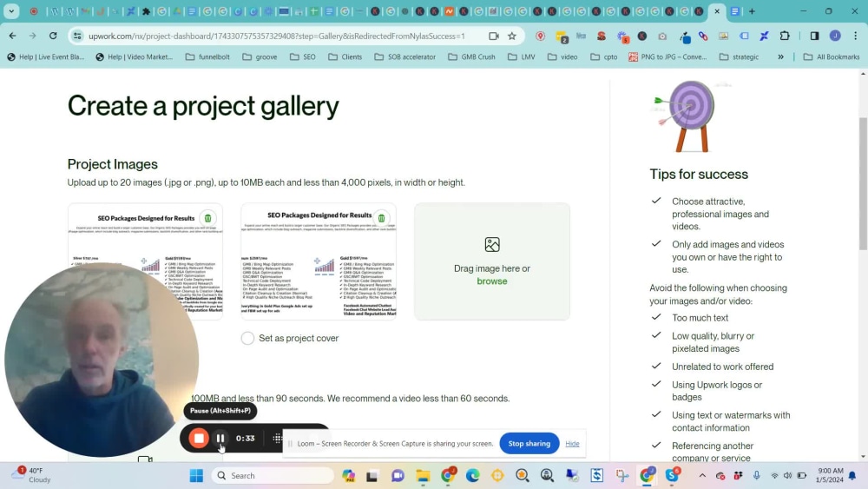Open the strategic bookmarks folder

click(739, 56)
